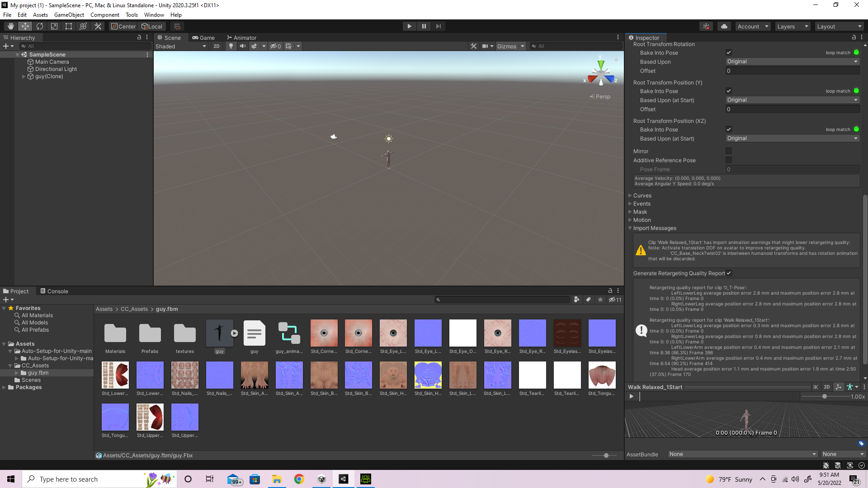Open Unity cloud services icon
Image resolution: width=868 pixels, height=488 pixels.
tap(724, 26)
